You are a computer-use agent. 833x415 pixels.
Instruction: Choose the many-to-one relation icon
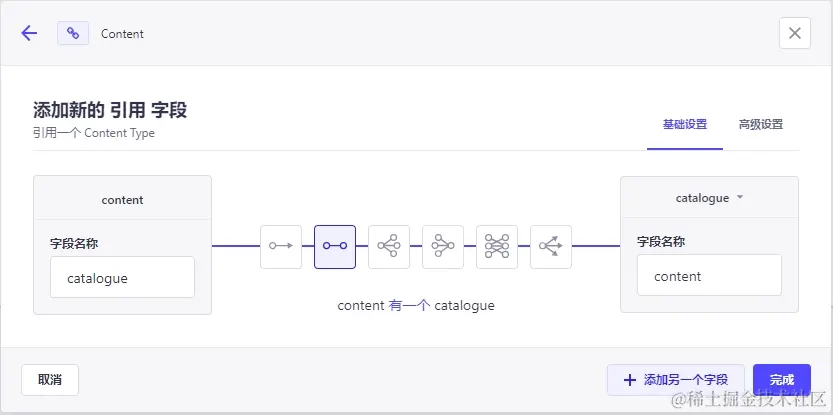coord(443,246)
